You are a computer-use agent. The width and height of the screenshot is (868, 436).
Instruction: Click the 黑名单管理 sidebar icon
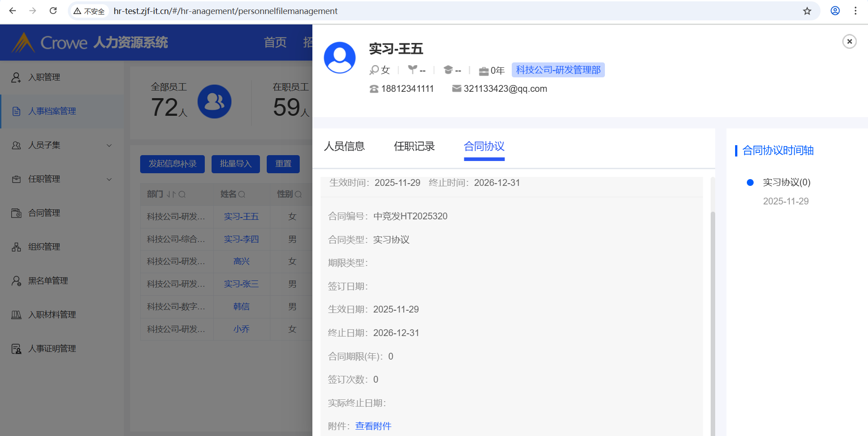(x=16, y=281)
